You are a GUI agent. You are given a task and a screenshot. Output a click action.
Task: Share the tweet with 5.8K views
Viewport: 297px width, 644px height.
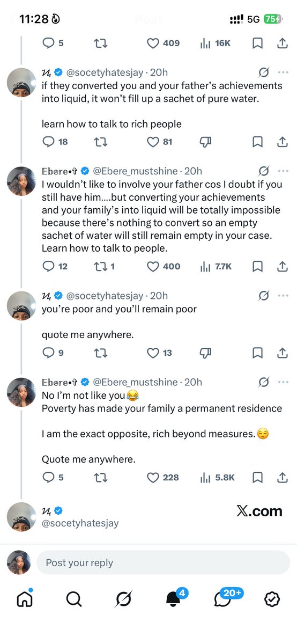283,477
